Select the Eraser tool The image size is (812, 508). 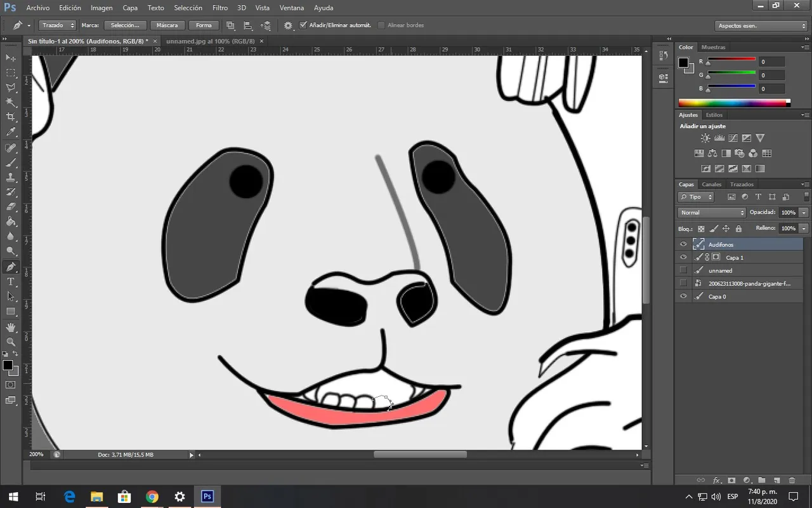(x=11, y=207)
